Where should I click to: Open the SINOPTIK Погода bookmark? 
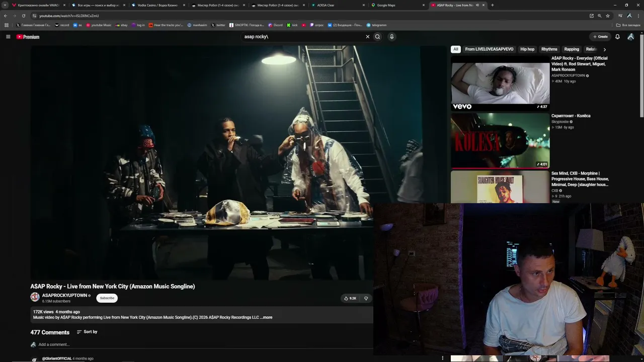[247, 25]
